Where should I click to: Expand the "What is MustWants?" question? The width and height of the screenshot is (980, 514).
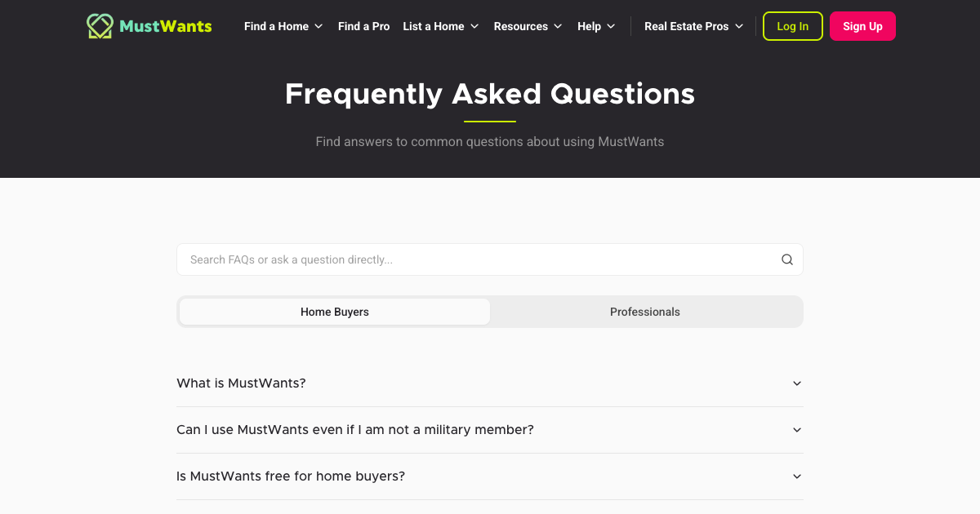click(797, 383)
